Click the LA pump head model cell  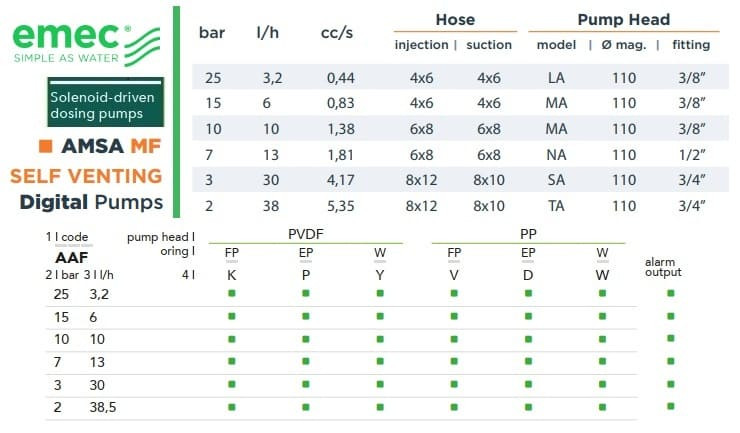(557, 77)
